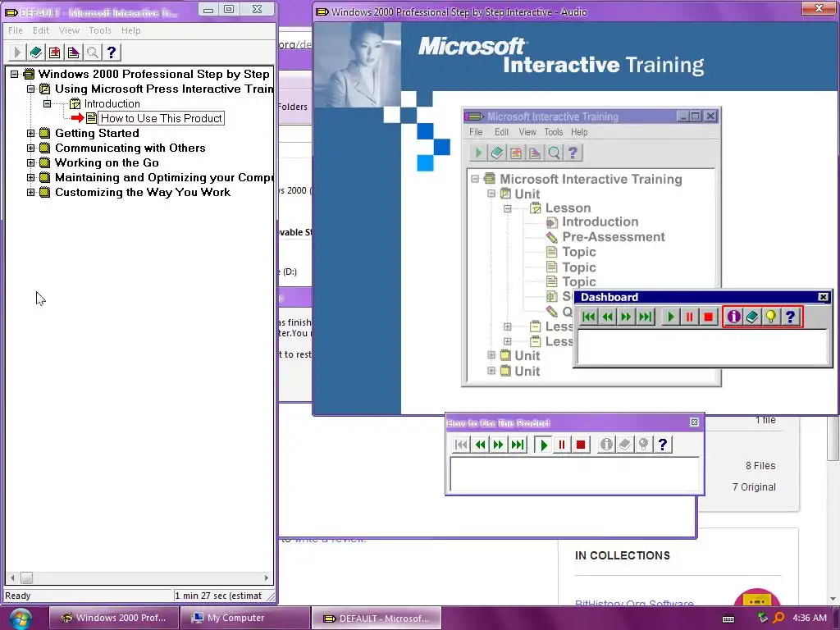The width and height of the screenshot is (840, 630).
Task: Select the Introduction lesson label
Action: (112, 104)
